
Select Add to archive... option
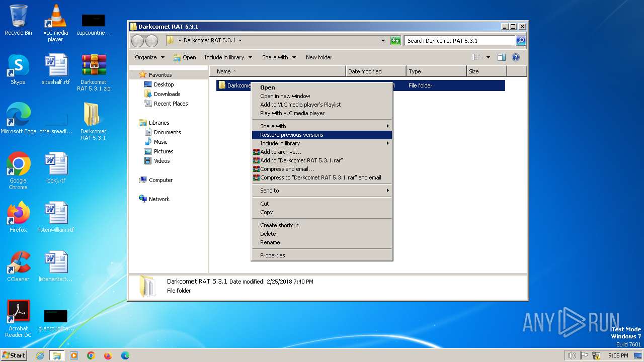point(322,152)
